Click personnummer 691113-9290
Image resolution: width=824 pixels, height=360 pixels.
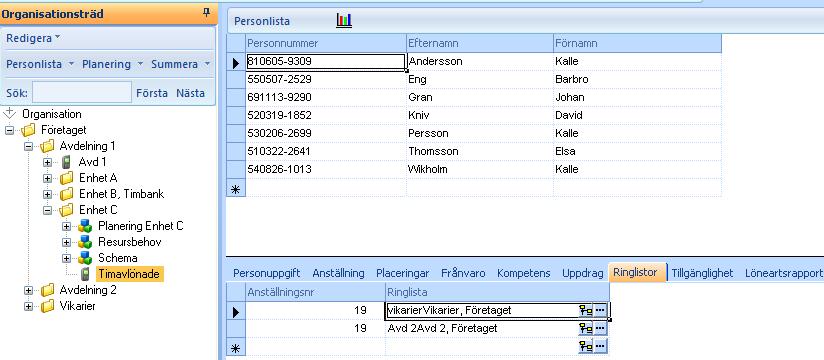click(326, 97)
